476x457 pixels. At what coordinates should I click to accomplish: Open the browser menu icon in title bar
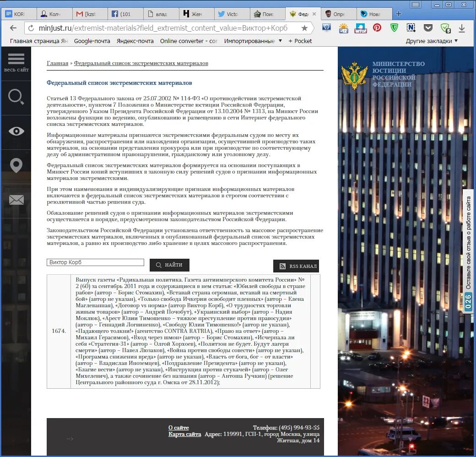click(416, 5)
